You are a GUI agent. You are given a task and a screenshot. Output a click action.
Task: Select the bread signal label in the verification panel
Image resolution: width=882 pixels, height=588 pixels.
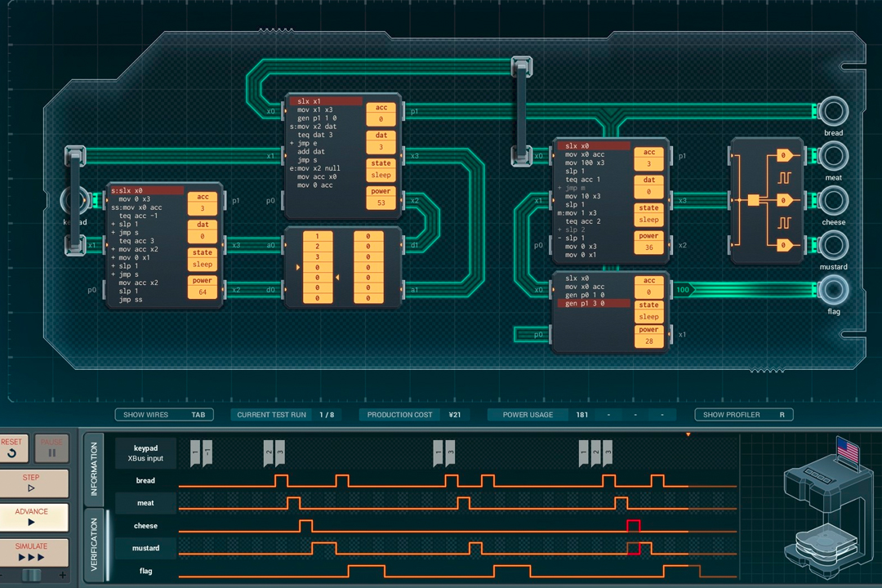click(x=145, y=480)
